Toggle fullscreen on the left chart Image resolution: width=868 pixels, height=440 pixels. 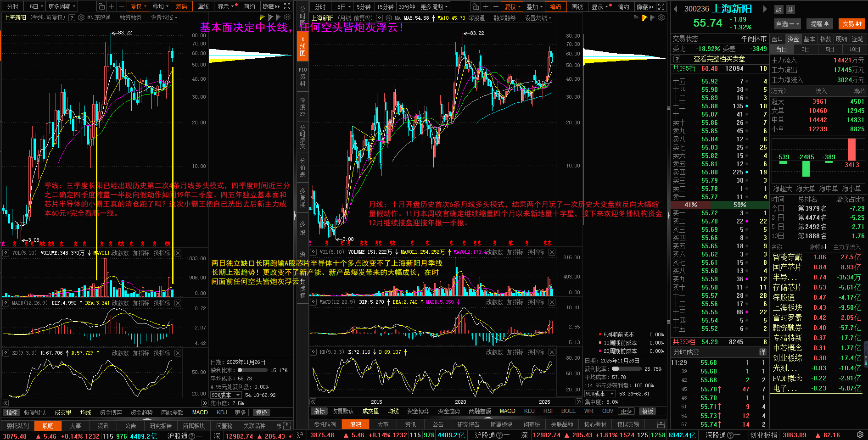[x=287, y=6]
